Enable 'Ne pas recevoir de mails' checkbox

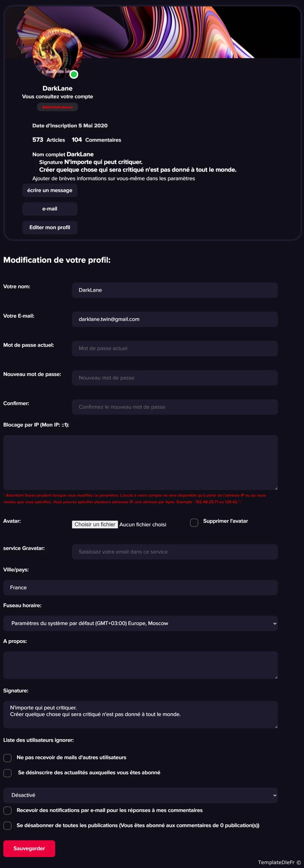click(x=7, y=758)
